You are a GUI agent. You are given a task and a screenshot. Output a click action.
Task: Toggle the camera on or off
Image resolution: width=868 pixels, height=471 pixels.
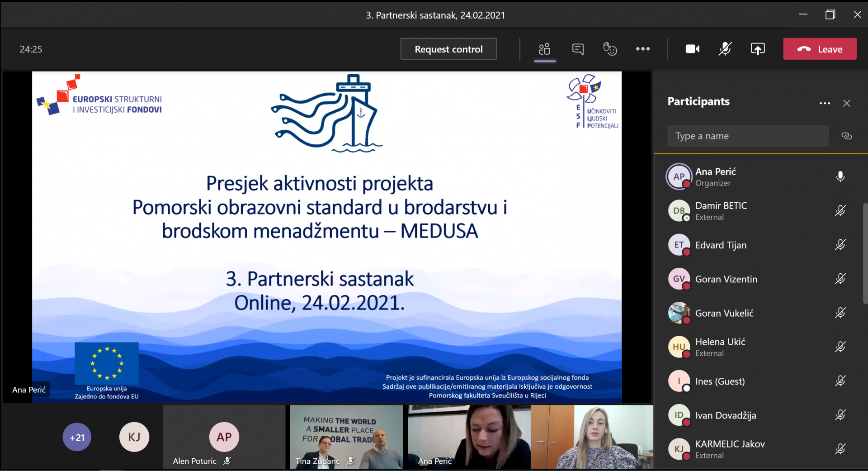[x=692, y=49]
